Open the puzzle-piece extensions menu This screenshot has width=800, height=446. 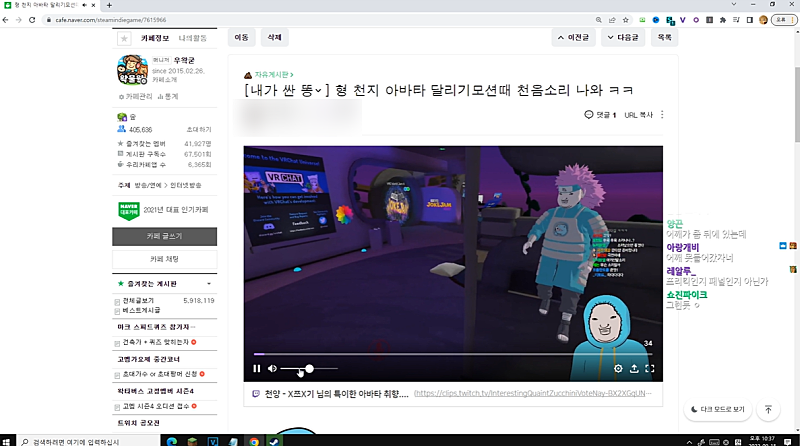pyautogui.click(x=723, y=20)
